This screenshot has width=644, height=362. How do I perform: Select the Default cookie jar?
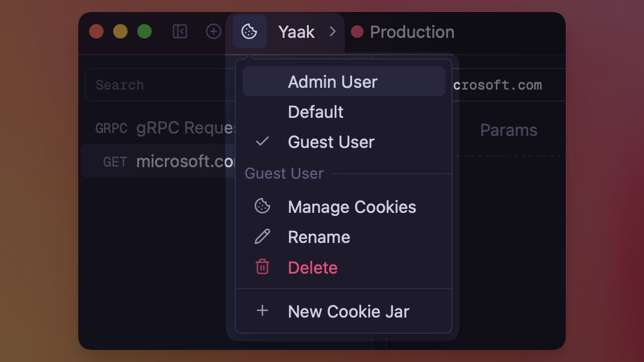pyautogui.click(x=316, y=112)
